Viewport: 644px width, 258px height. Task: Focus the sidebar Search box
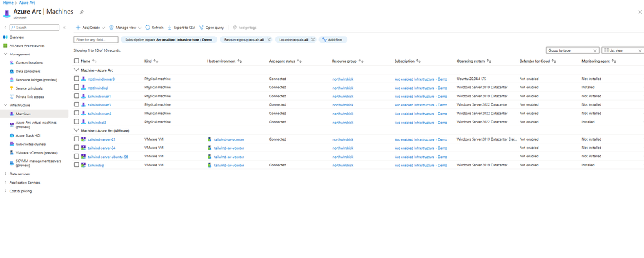click(35, 28)
